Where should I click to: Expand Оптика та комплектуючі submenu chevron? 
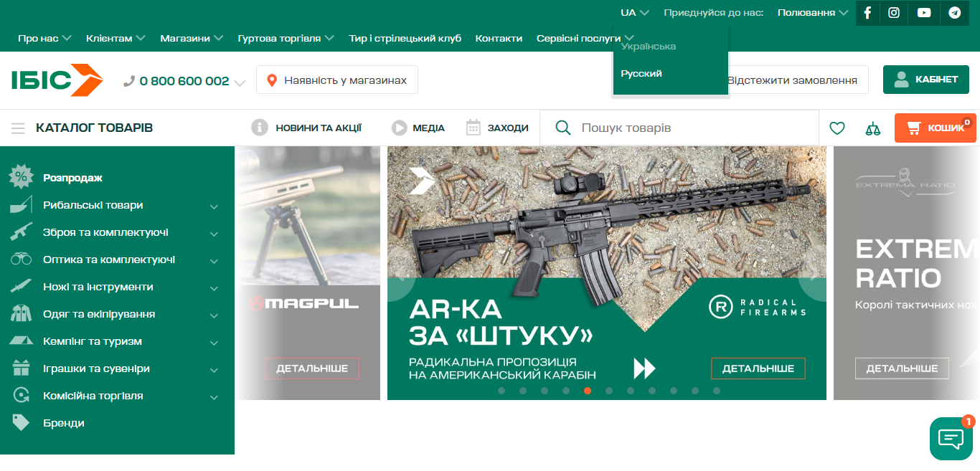[214, 261]
